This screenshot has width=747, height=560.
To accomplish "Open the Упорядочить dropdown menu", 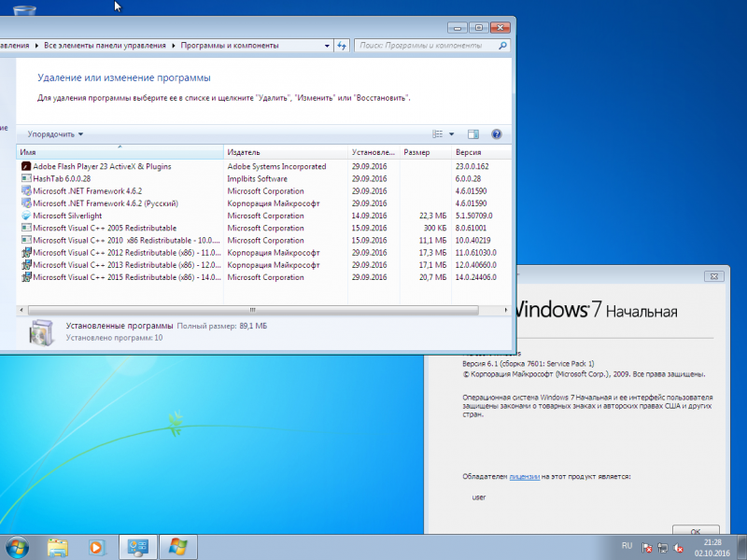I will point(55,134).
